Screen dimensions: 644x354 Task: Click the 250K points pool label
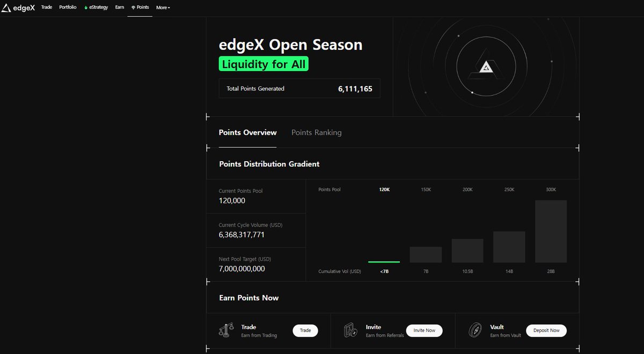(509, 190)
